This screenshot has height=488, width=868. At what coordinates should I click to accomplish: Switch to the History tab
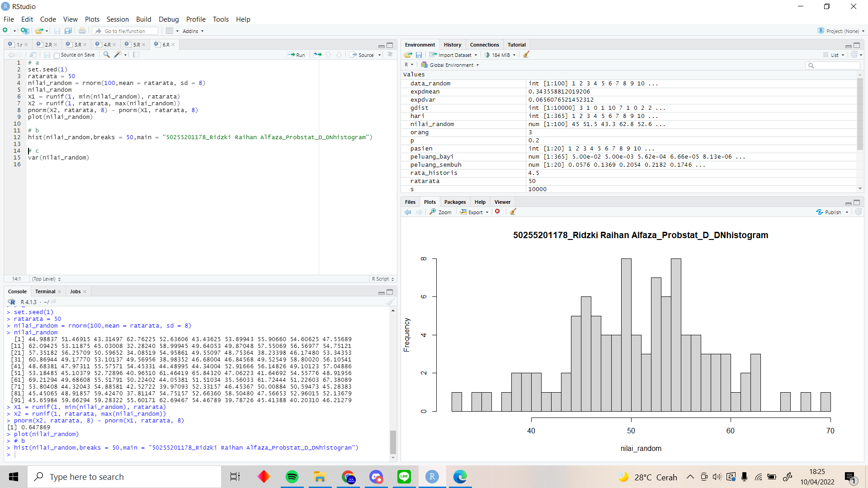click(452, 45)
